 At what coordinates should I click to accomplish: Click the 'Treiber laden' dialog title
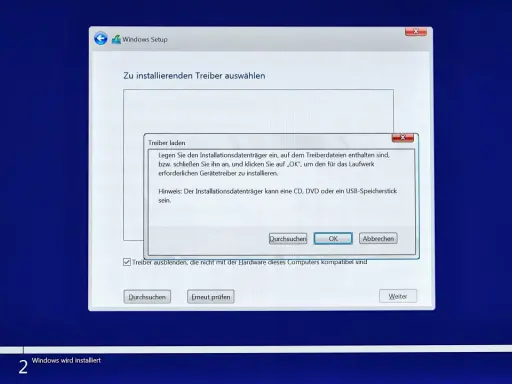click(x=167, y=143)
